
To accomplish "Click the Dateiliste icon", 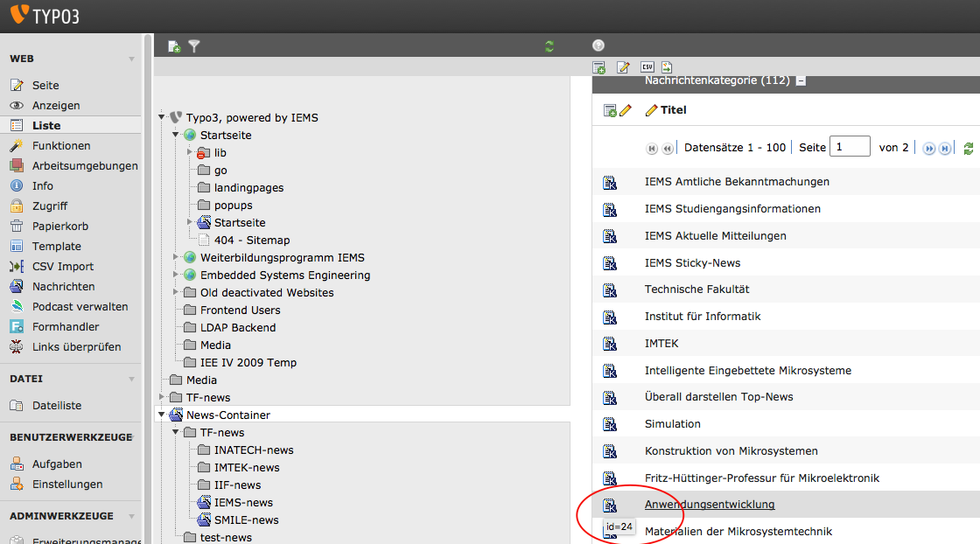I will point(17,405).
